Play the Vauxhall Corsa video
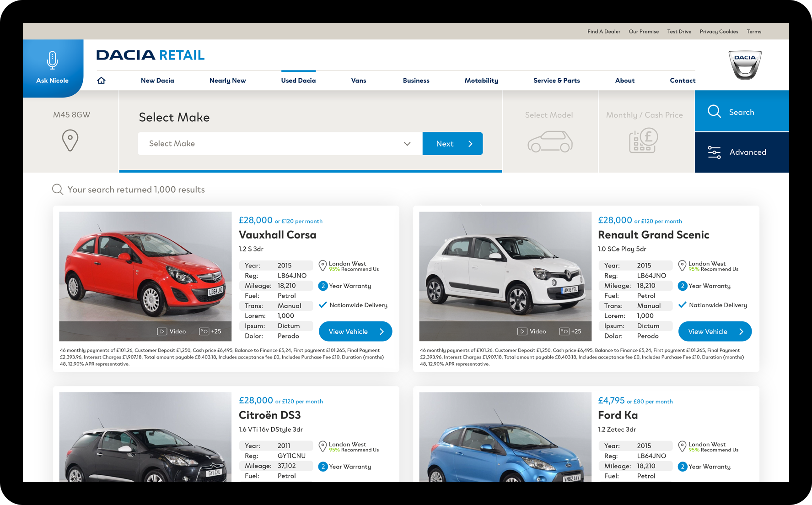This screenshot has height=505, width=812. tap(172, 331)
